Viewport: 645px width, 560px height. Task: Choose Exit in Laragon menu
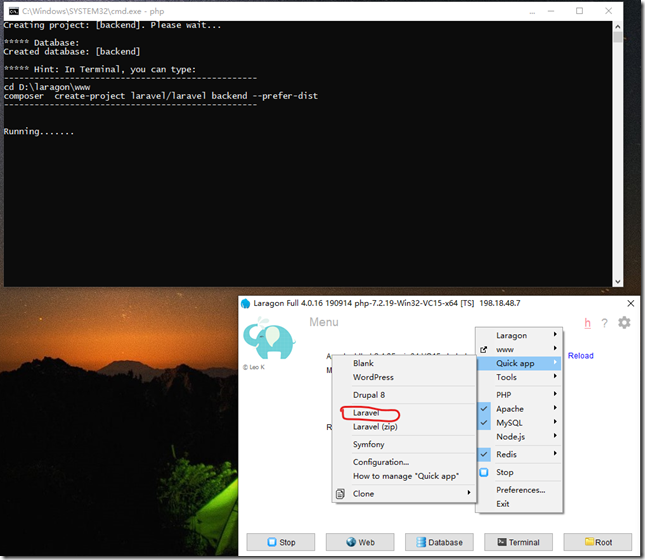click(x=519, y=504)
